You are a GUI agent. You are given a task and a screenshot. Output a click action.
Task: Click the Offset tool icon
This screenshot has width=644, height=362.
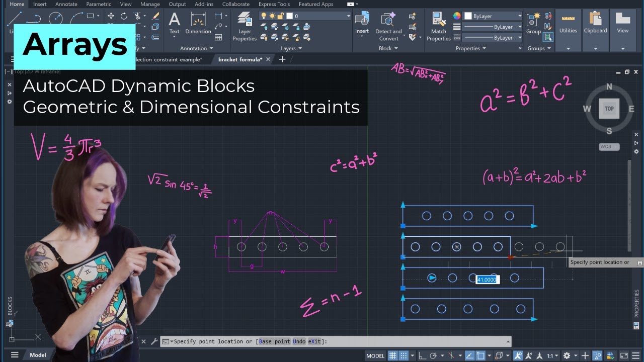(155, 37)
